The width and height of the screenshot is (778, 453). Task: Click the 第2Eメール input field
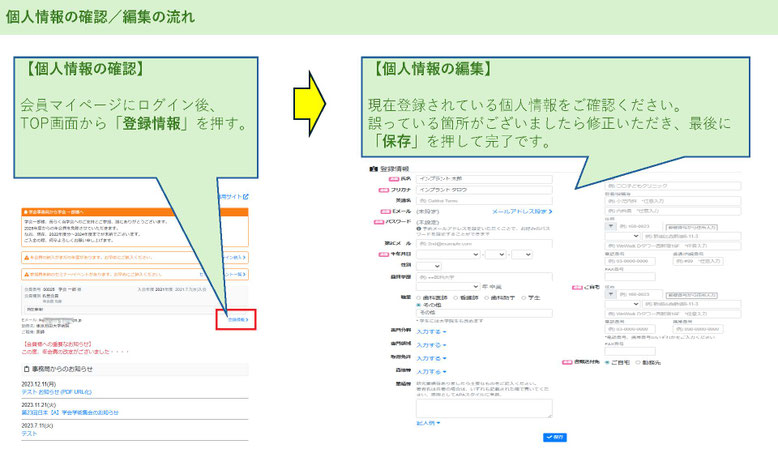484,244
